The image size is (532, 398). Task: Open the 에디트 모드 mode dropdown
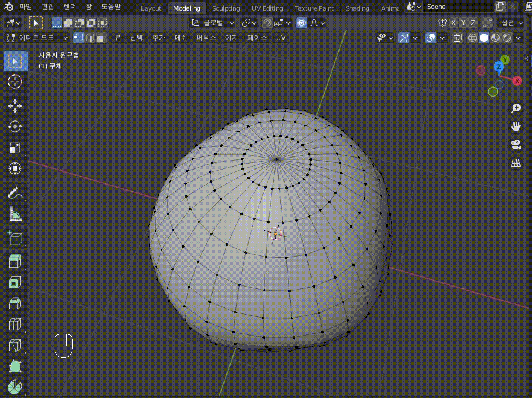point(37,38)
